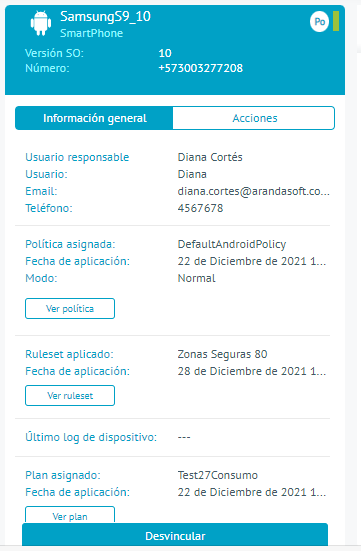
Task: Click the green status indicator bar
Action: point(336,21)
